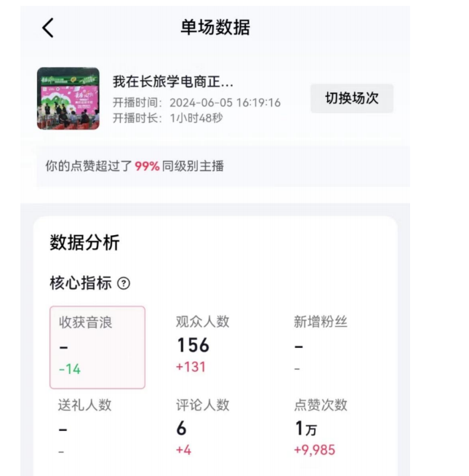Click the livestream title 我在长旅学电商正...
469x476 pixels.
(173, 82)
